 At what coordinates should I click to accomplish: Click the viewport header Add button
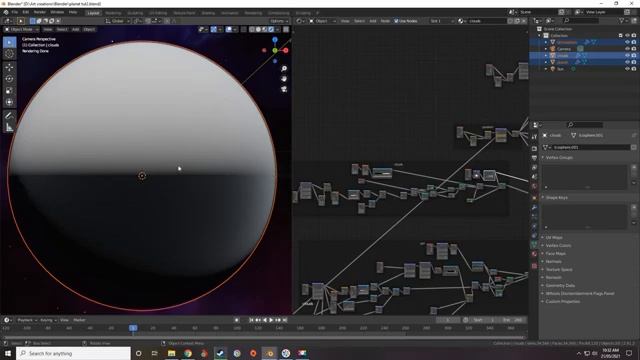point(76,29)
